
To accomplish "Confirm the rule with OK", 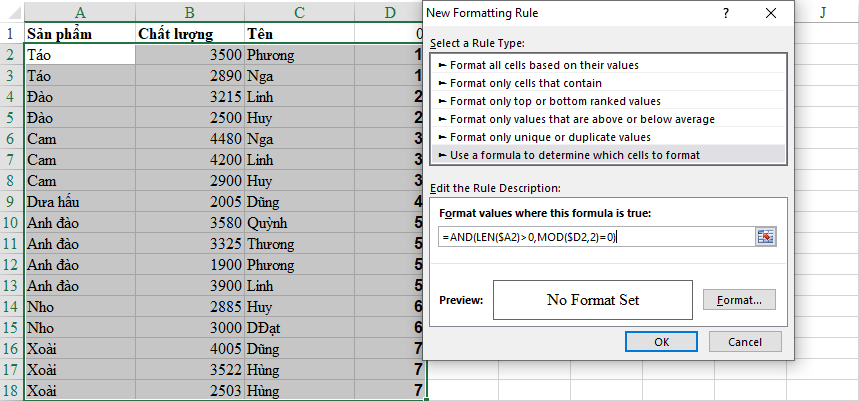I will 661,342.
